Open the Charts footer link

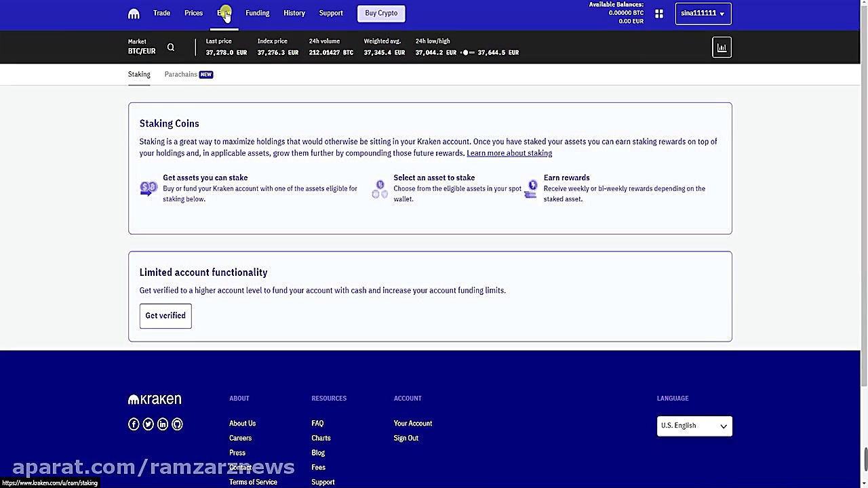tap(321, 439)
